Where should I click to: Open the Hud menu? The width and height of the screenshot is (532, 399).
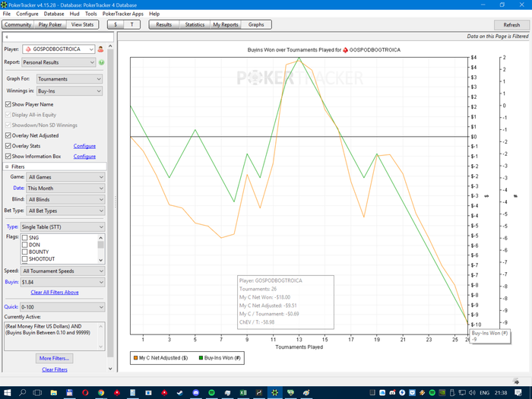(74, 14)
